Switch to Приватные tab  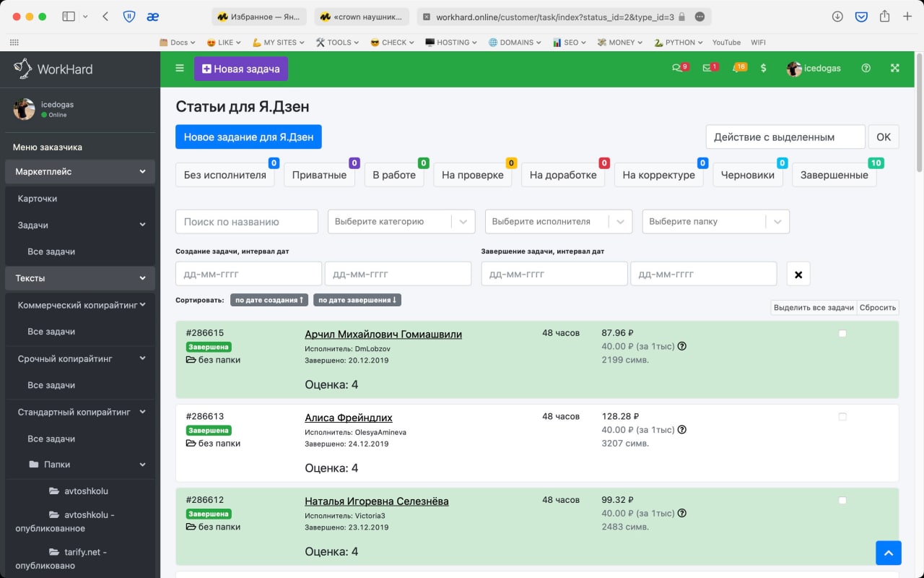point(320,175)
